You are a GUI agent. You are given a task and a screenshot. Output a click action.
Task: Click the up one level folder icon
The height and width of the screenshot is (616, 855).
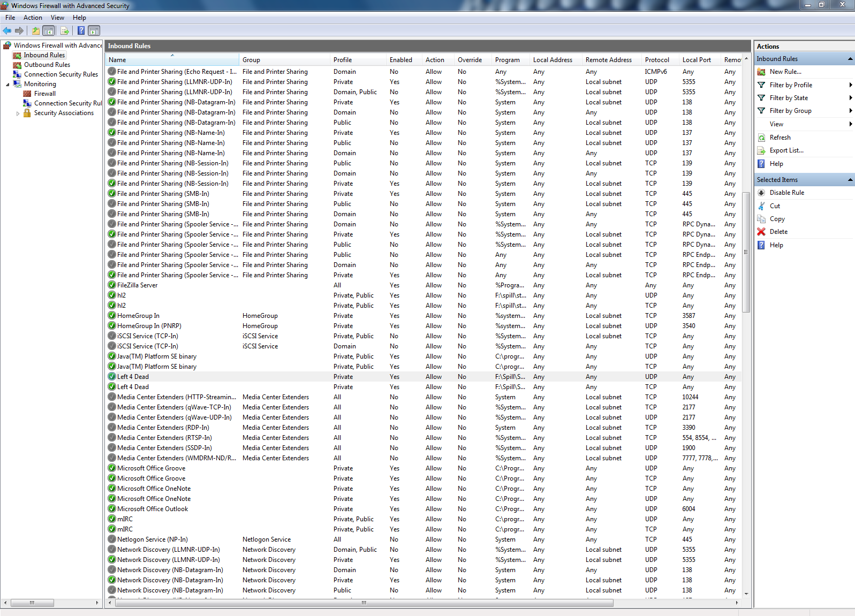[36, 31]
